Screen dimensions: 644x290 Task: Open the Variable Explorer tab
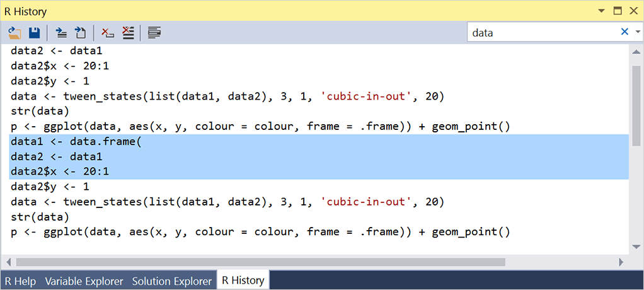84,281
